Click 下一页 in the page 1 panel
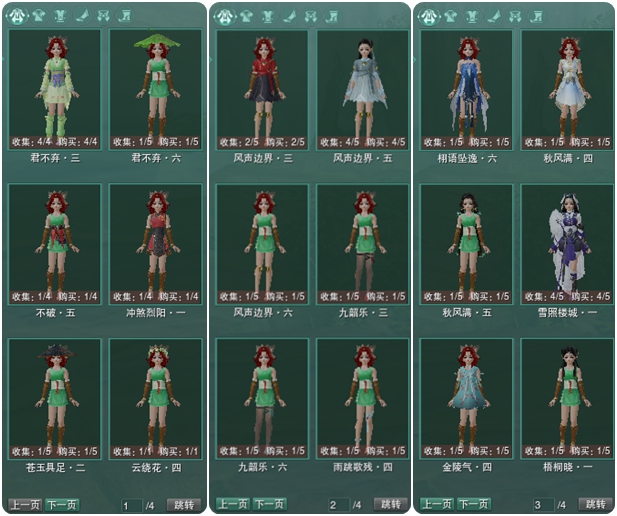 coord(62,505)
